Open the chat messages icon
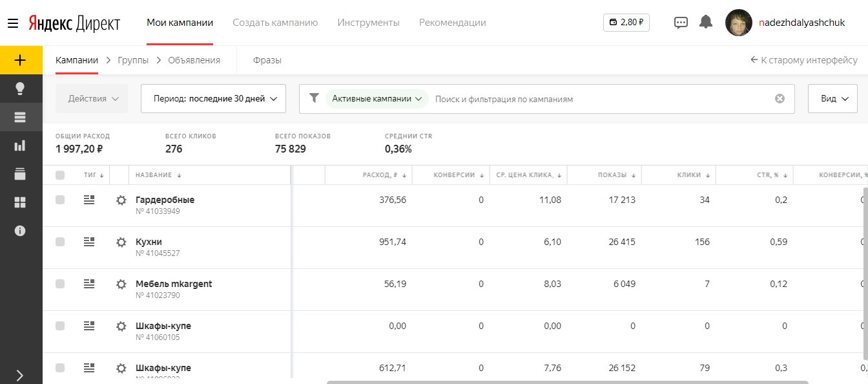Screen dimensions: 868x384 coord(681,23)
